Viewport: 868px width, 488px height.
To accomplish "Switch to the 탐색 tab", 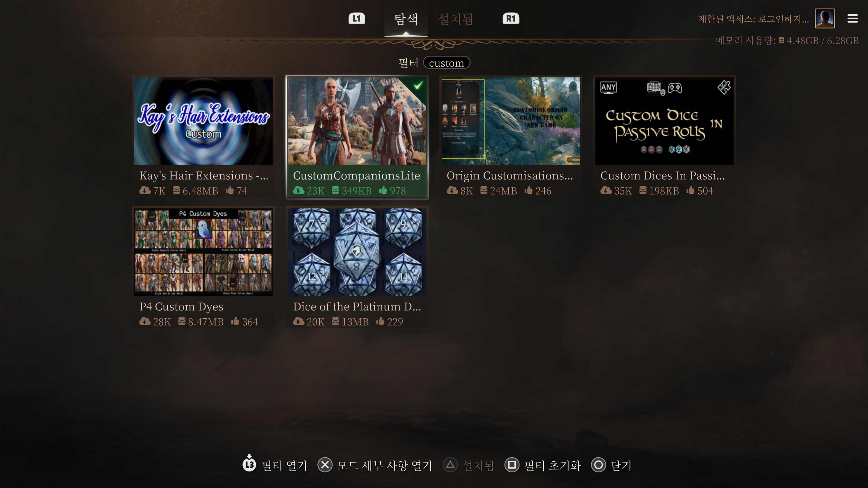I will (406, 19).
